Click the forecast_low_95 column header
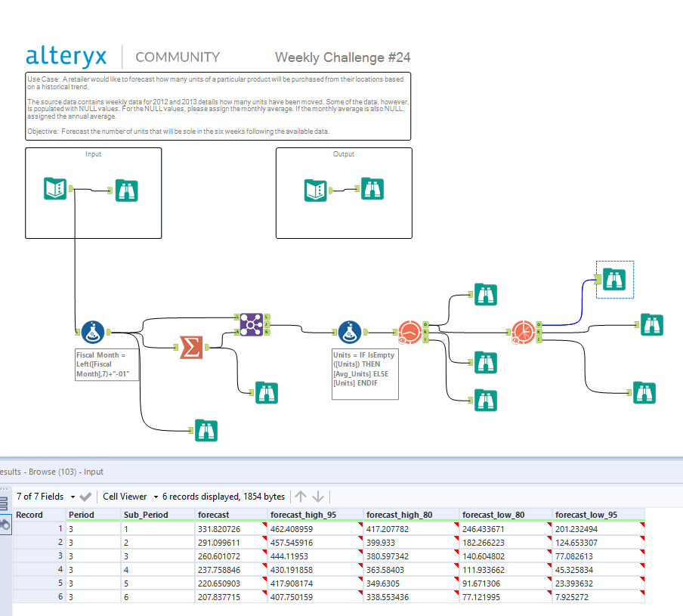 coord(598,515)
